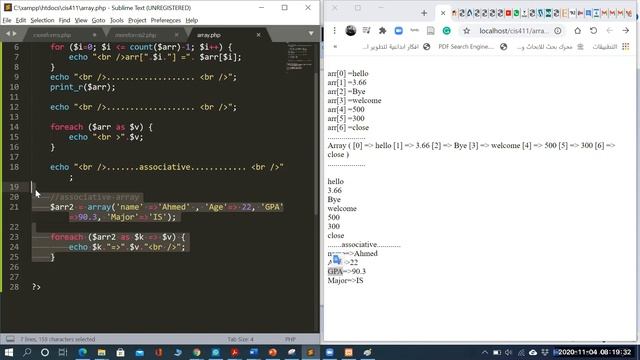Click the localhost/cis411 address bar
This screenshot has width=640, height=360.
[x=513, y=31]
